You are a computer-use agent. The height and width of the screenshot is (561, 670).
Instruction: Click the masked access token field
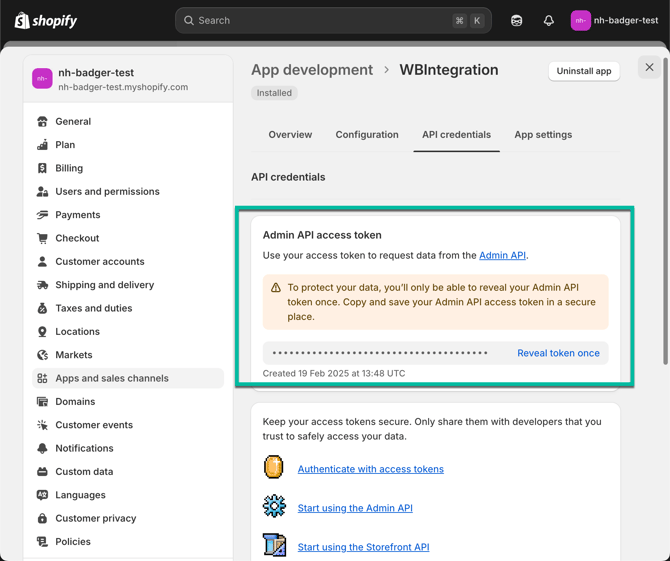coord(435,353)
